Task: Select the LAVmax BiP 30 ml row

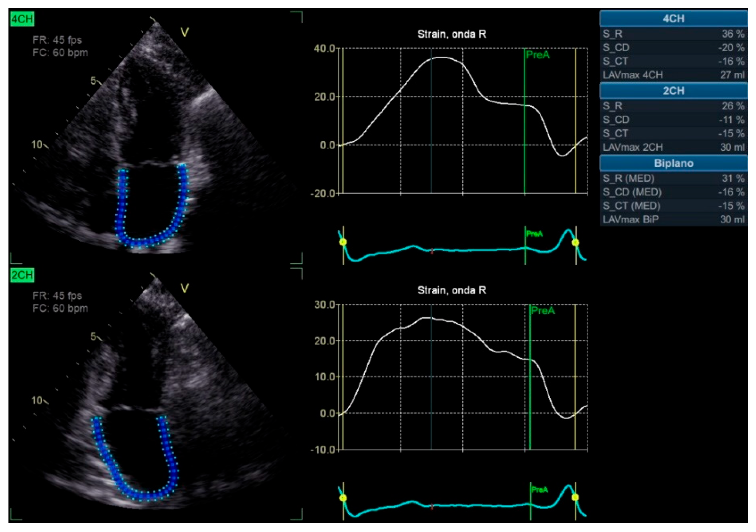Action: point(673,219)
